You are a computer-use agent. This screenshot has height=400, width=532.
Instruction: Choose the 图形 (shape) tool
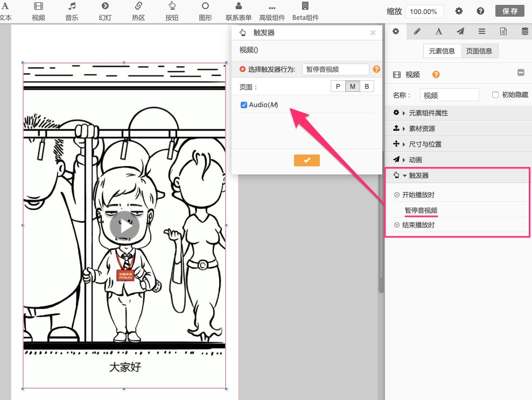click(205, 11)
